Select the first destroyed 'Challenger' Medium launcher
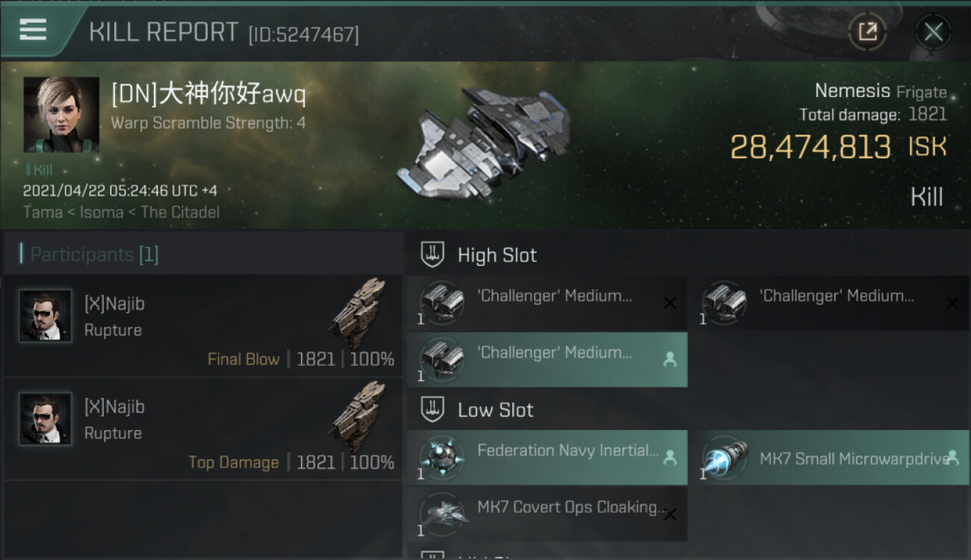The height and width of the screenshot is (560, 971). click(x=547, y=303)
